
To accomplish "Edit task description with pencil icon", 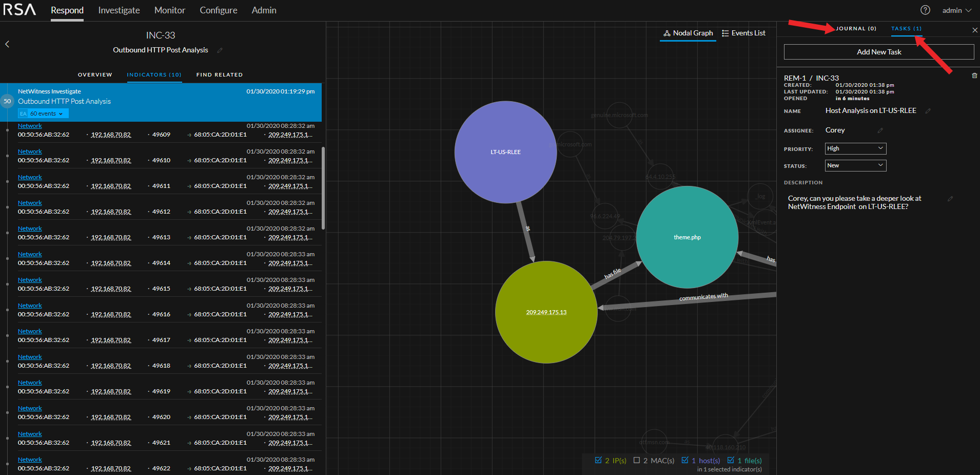I will point(950,199).
